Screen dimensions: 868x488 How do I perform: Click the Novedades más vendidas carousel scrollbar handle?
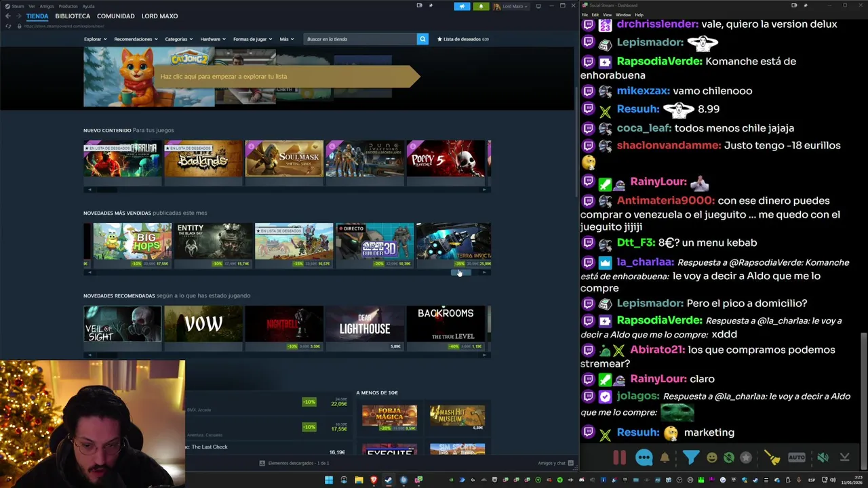[461, 272]
